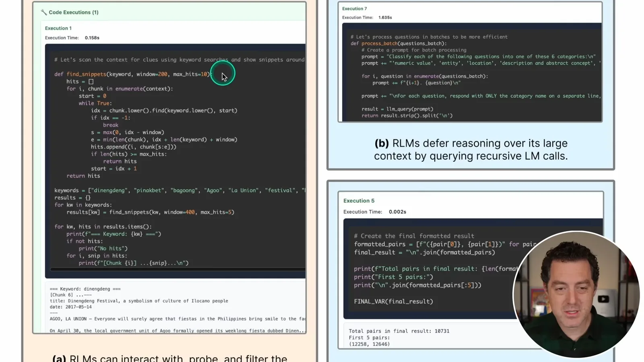Click the presenter webcam circle
Viewport: 644px width, 362px height.
(576, 294)
